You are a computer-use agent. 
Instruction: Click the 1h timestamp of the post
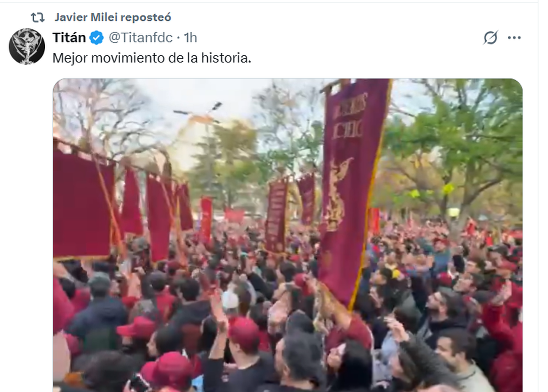tap(190, 38)
